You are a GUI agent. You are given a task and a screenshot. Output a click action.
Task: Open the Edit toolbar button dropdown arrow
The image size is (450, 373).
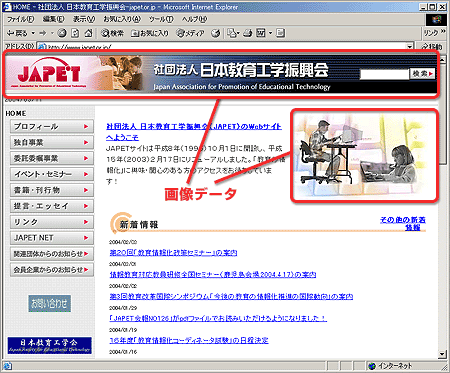[x=270, y=33]
